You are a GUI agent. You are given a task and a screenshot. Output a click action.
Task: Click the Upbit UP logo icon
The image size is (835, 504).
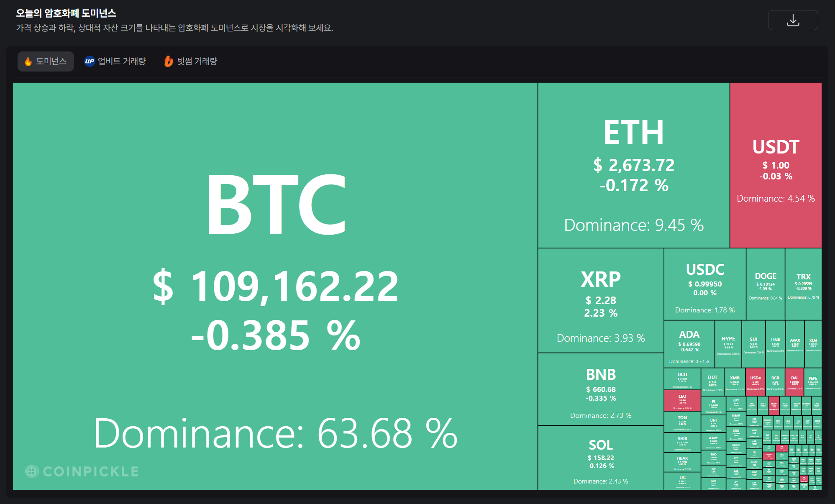[x=90, y=61]
